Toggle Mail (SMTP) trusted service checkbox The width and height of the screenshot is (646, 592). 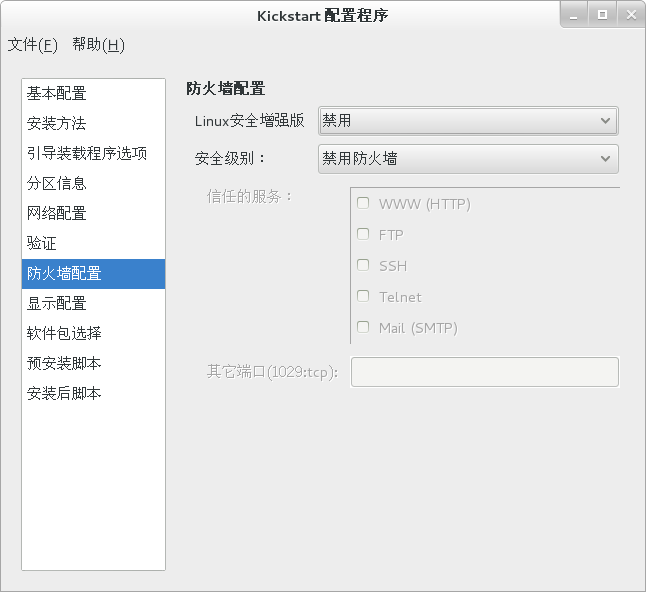coord(363,327)
